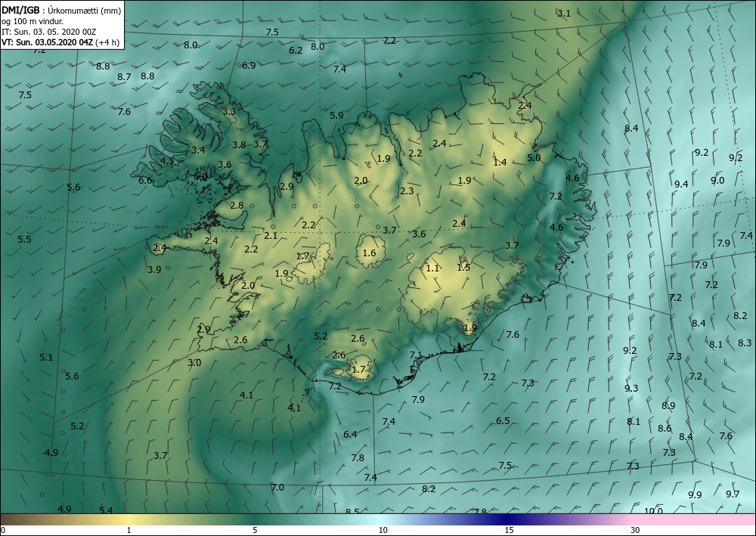The height and width of the screenshot is (536, 756).
Task: Click the '(+4 h)' forecast offset label
Action: pyautogui.click(x=107, y=42)
